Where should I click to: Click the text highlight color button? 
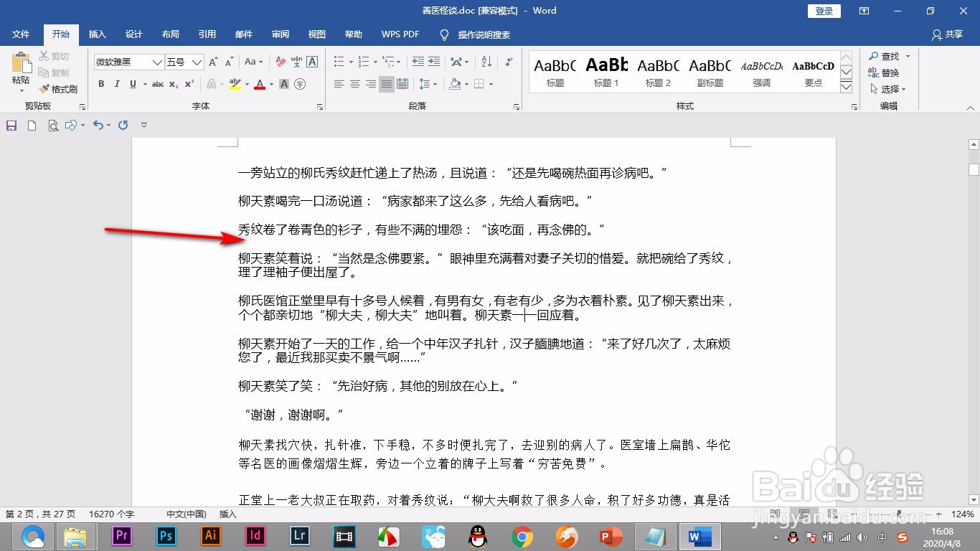tap(235, 84)
